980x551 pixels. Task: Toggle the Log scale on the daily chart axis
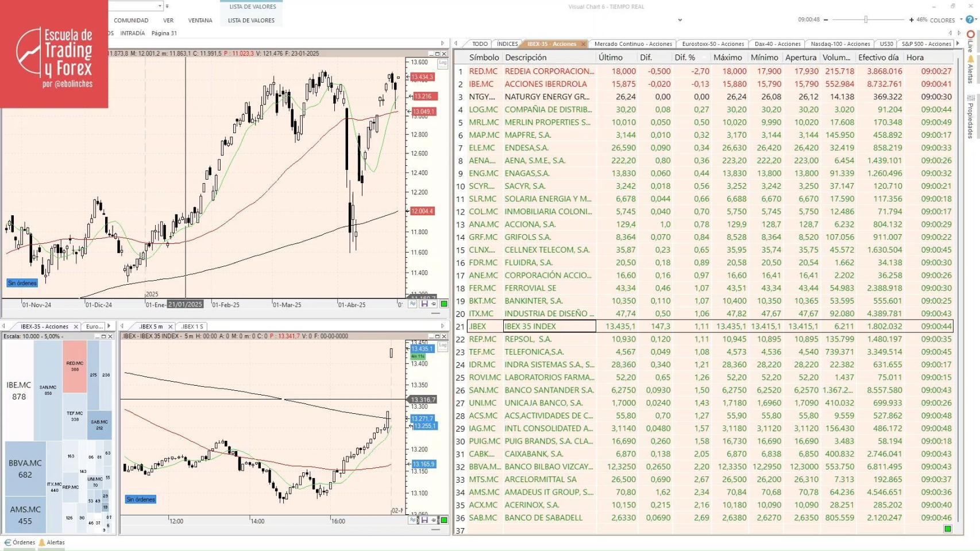click(x=442, y=63)
